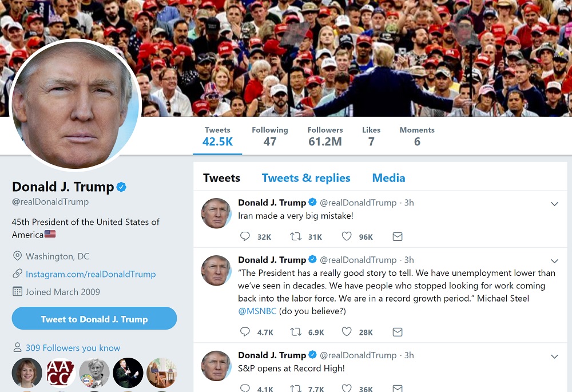Click the Tweet to Donald J. Trump button
This screenshot has width=572, height=392.
point(94,318)
